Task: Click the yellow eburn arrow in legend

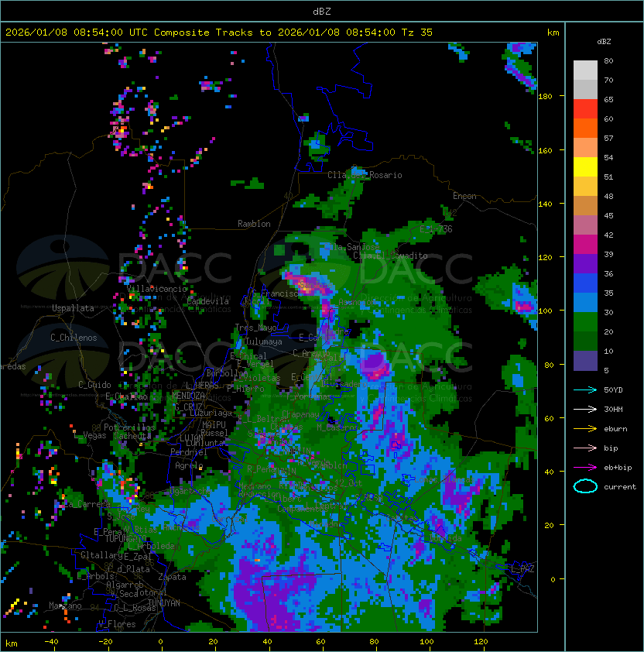Action: click(585, 429)
